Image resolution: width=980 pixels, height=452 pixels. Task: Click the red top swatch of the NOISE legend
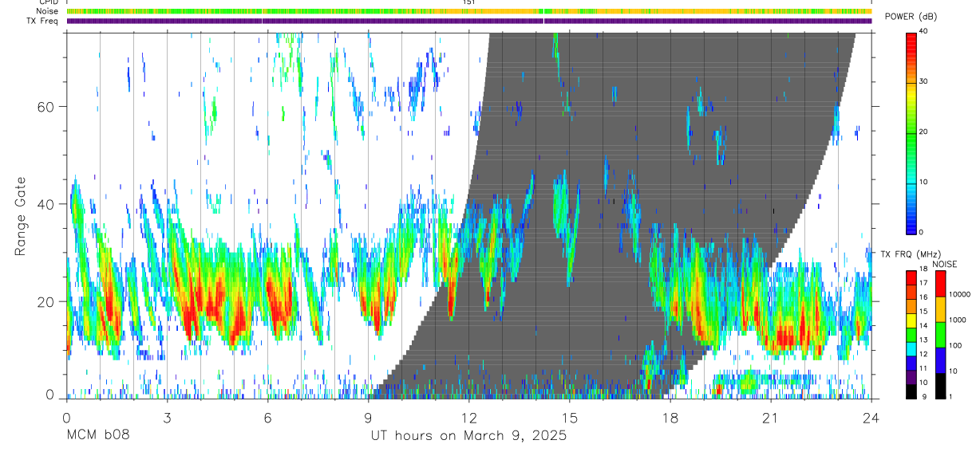[940, 284]
